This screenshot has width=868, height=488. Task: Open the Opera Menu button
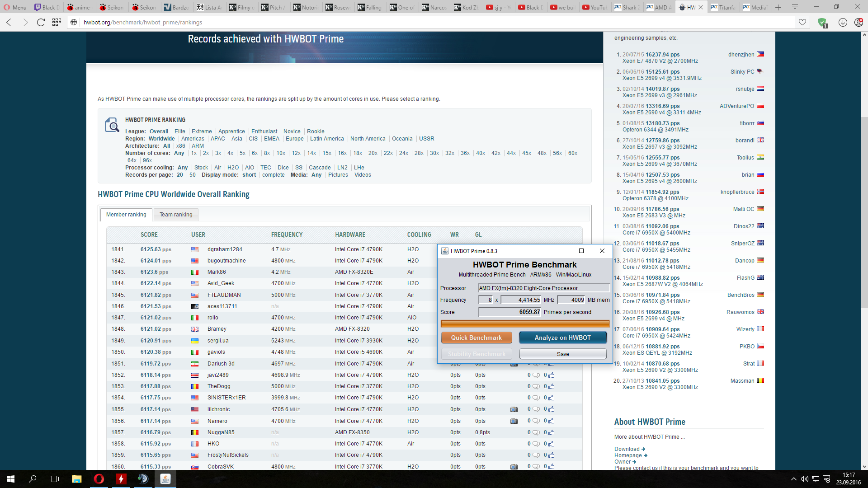coord(15,7)
